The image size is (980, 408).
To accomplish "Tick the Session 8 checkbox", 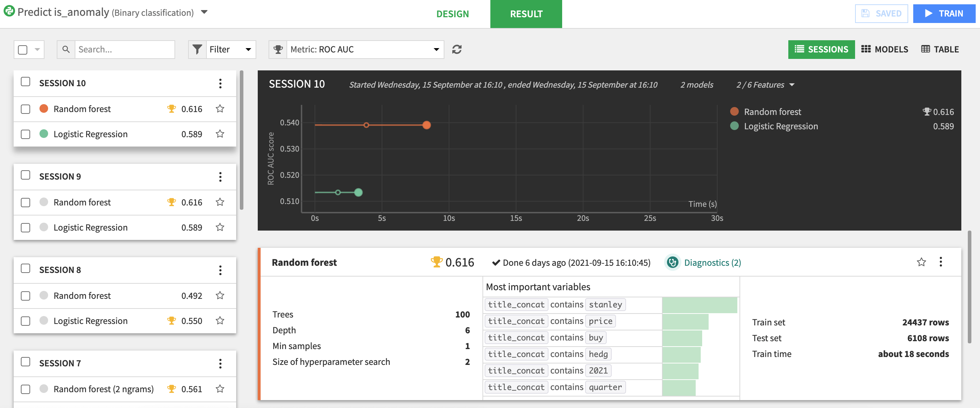I will [x=25, y=269].
